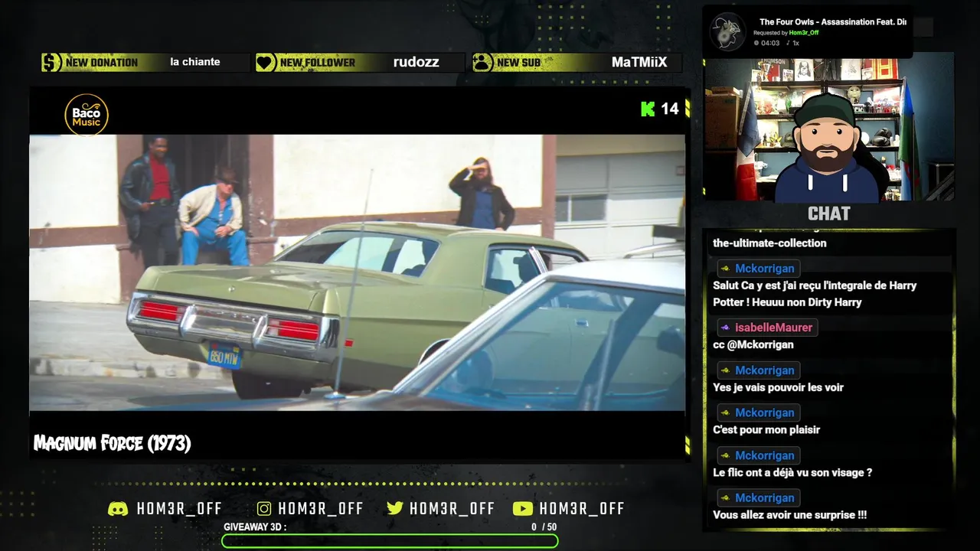
Task: Click the message 'Potter ! Heuuu non Dirty Harry'
Action: [787, 302]
